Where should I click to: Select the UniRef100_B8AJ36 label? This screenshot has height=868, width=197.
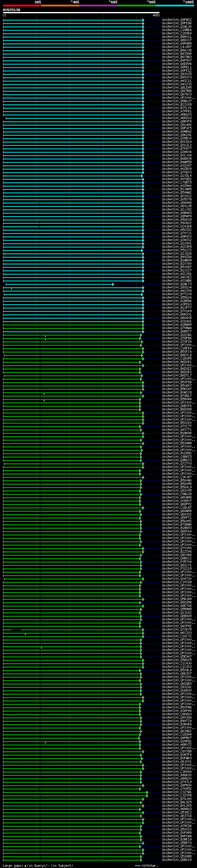click(x=177, y=50)
